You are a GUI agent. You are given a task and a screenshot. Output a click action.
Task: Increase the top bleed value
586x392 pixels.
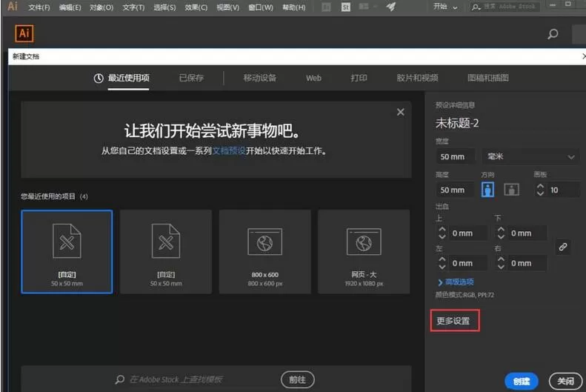click(442, 229)
